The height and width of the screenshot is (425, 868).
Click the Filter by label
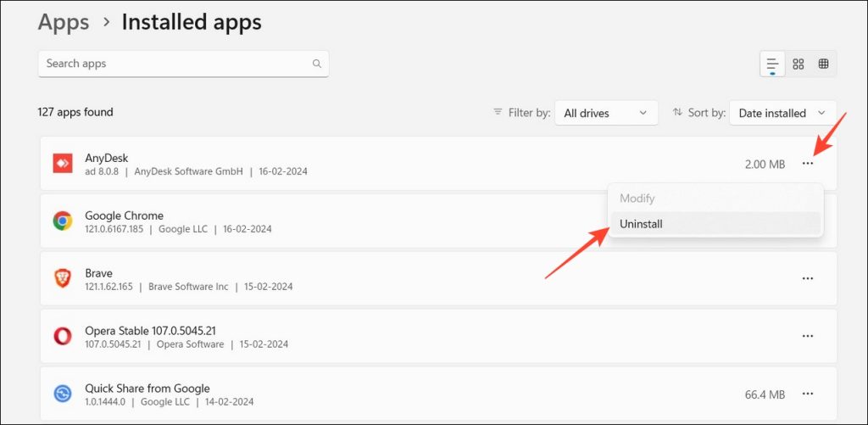click(530, 113)
